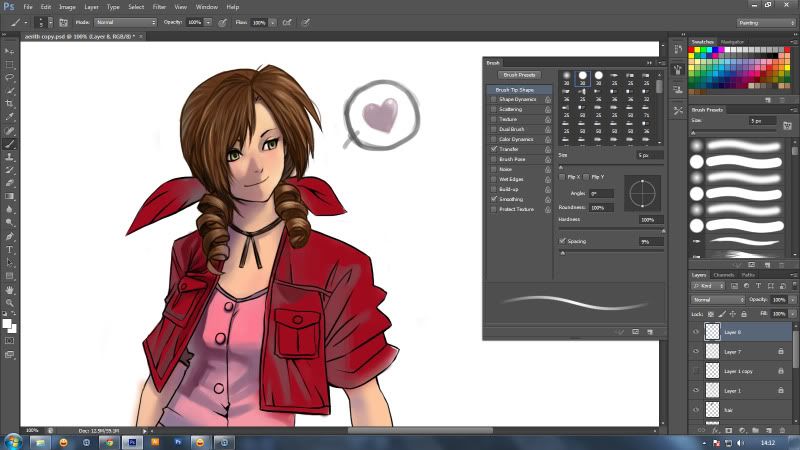This screenshot has width=800, height=450.
Task: Select the Zoom tool in toolbox
Action: 10,302
